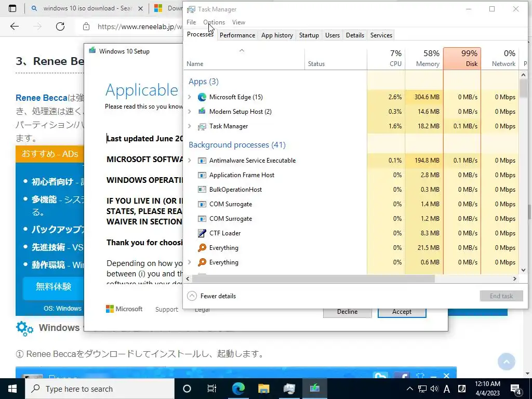Open notification center icon

516,389
